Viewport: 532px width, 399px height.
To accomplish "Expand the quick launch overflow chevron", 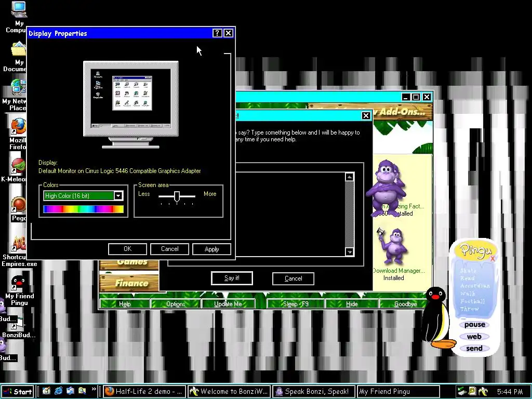I will [x=94, y=389].
